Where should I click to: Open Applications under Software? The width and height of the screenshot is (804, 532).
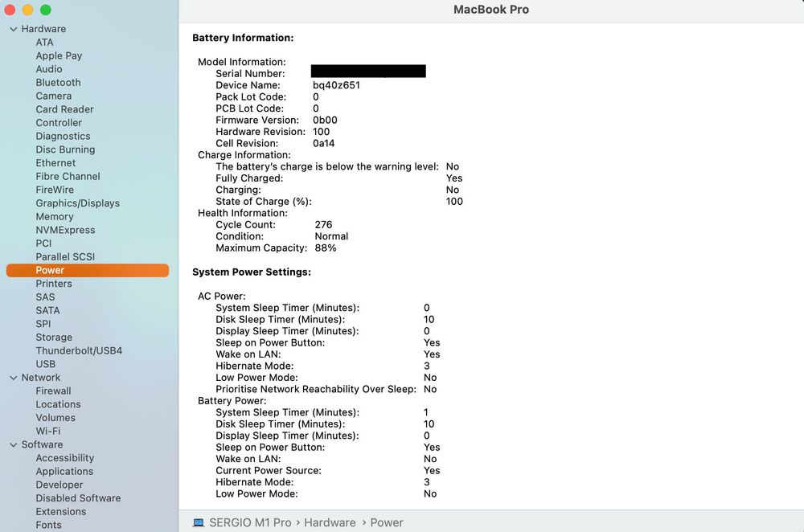coord(64,472)
